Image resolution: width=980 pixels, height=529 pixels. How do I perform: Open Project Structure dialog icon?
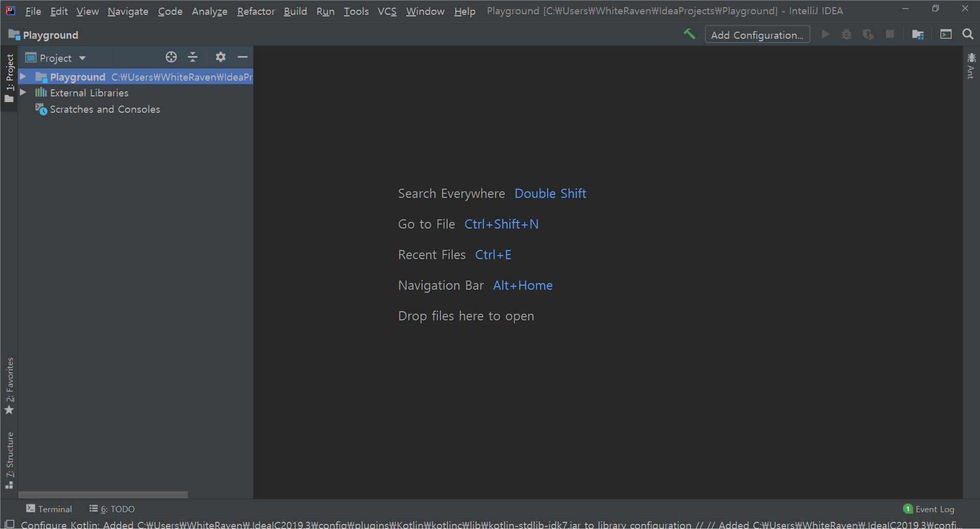[x=918, y=34]
